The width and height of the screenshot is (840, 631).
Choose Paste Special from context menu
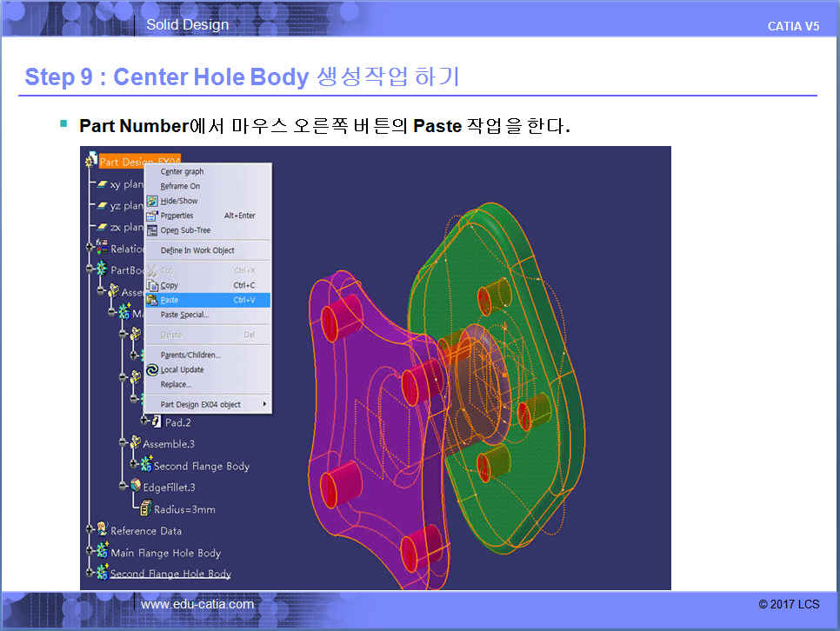pos(184,315)
